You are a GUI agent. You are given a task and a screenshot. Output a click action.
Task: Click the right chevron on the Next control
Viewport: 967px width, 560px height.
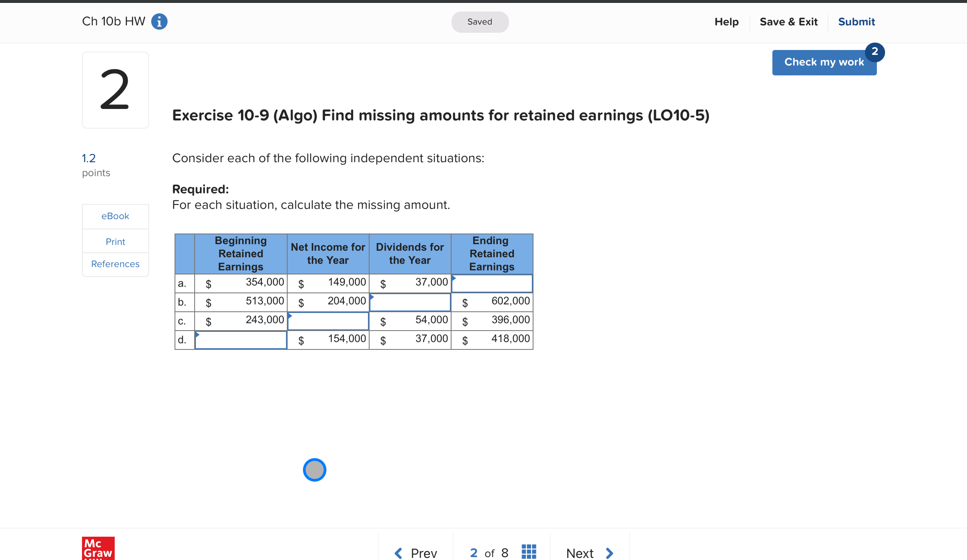(609, 553)
